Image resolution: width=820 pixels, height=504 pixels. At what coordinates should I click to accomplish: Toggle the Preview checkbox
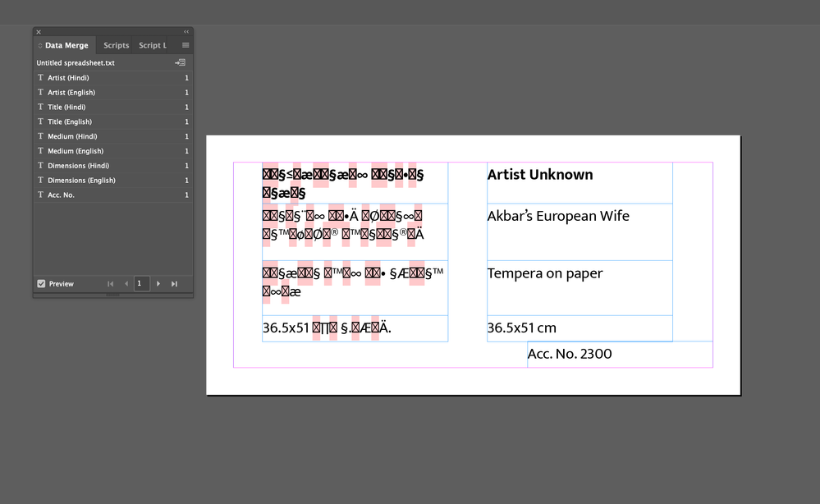coord(41,284)
